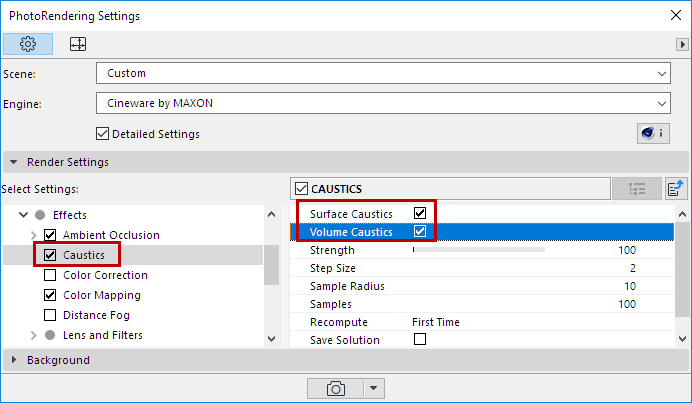Collapse the Render Settings section
This screenshot has width=692, height=403.
tap(14, 161)
